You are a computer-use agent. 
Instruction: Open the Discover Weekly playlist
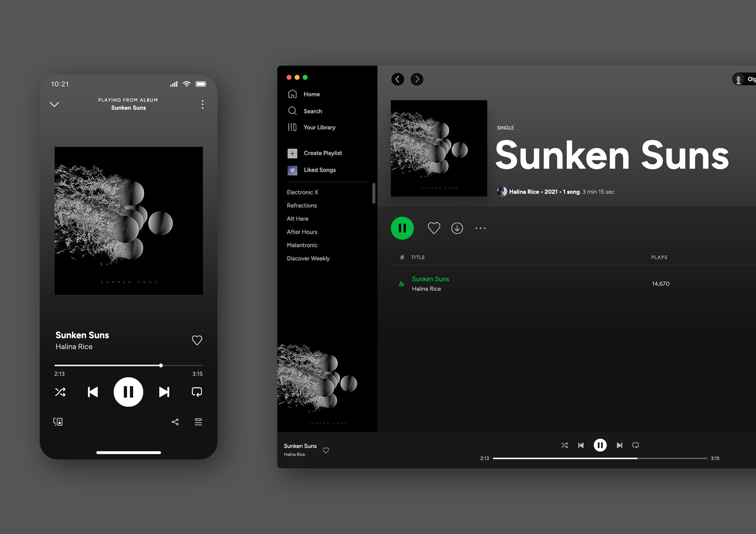(308, 259)
